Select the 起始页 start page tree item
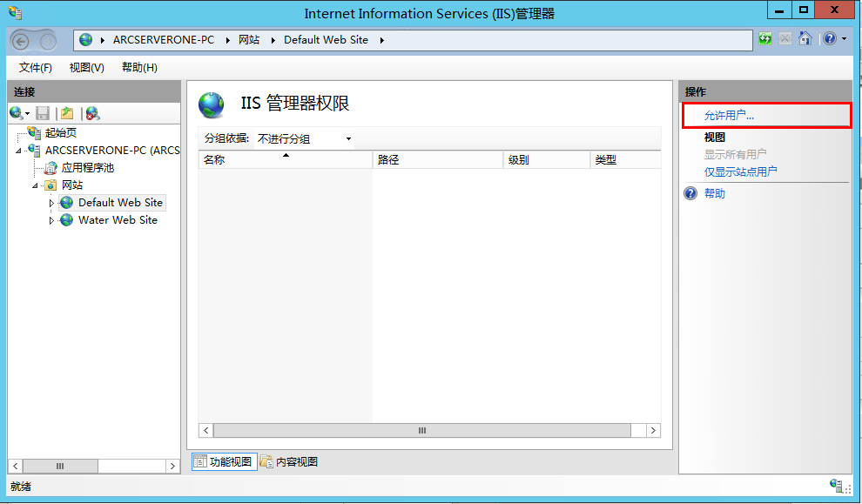 coord(61,132)
